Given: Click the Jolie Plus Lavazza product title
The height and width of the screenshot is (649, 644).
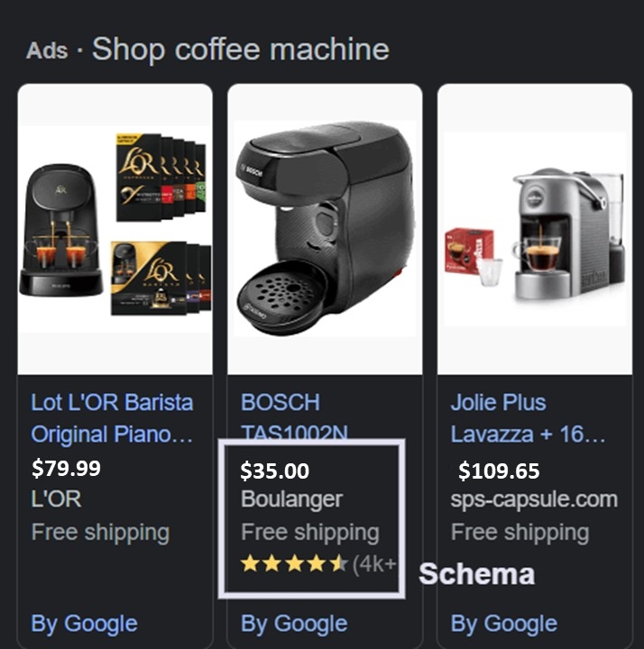Looking at the screenshot, I should [528, 418].
